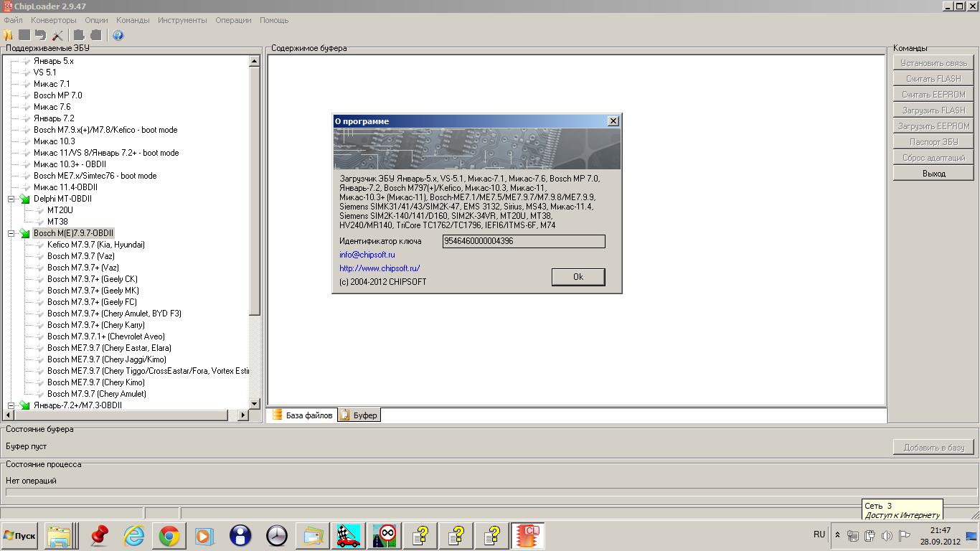Click the road sign taskbar icon
This screenshot has width=980, height=551.
click(385, 536)
